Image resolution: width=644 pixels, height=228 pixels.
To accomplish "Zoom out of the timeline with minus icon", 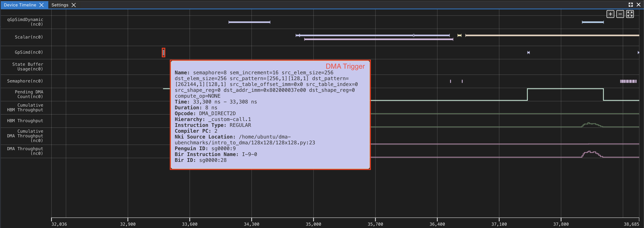I will pos(620,14).
